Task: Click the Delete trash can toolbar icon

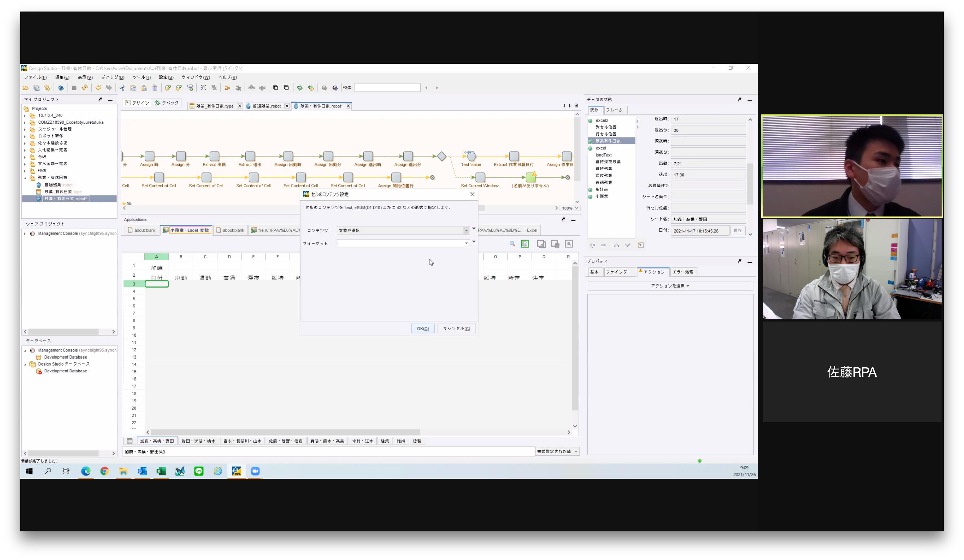Action: (155, 88)
